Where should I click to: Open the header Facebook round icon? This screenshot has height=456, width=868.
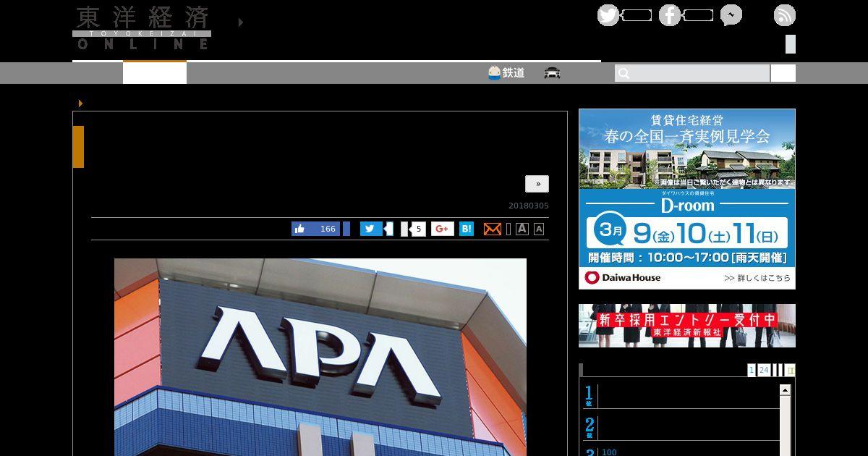pyautogui.click(x=670, y=15)
